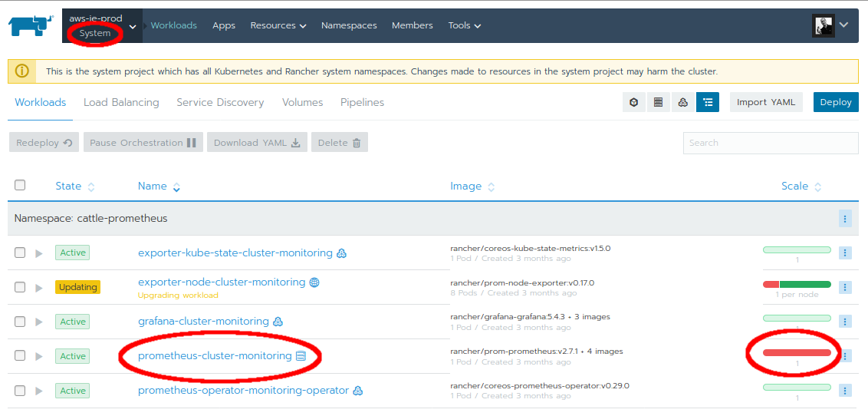
Task: Click the warning icon in the banner
Action: [x=22, y=71]
